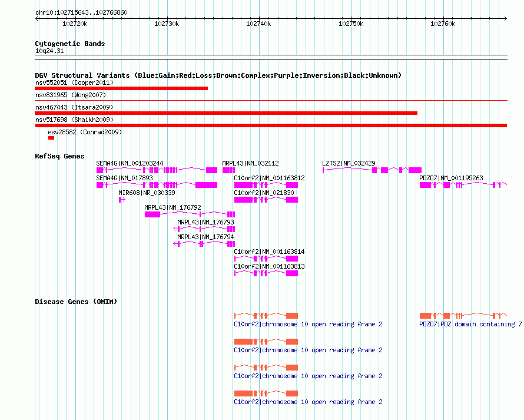Click the PDZD7 PDZ domain containing 7 link
Viewport: 524px width, 420px height.
click(x=470, y=324)
